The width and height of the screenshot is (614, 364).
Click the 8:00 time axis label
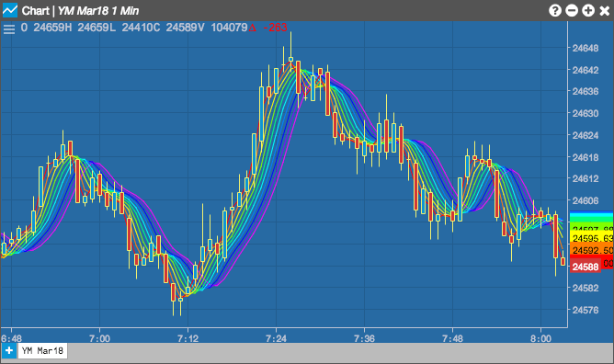pyautogui.click(x=540, y=338)
